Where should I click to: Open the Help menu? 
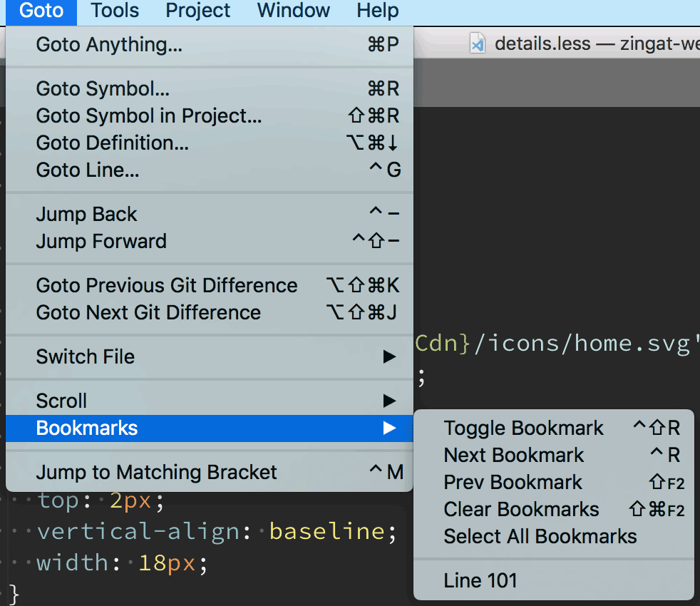click(377, 11)
